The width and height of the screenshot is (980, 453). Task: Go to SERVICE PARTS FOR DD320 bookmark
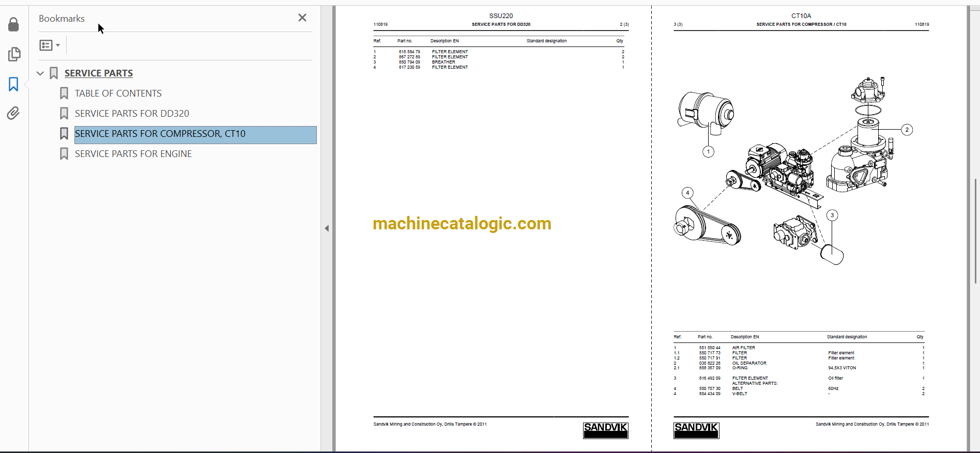coord(132,114)
